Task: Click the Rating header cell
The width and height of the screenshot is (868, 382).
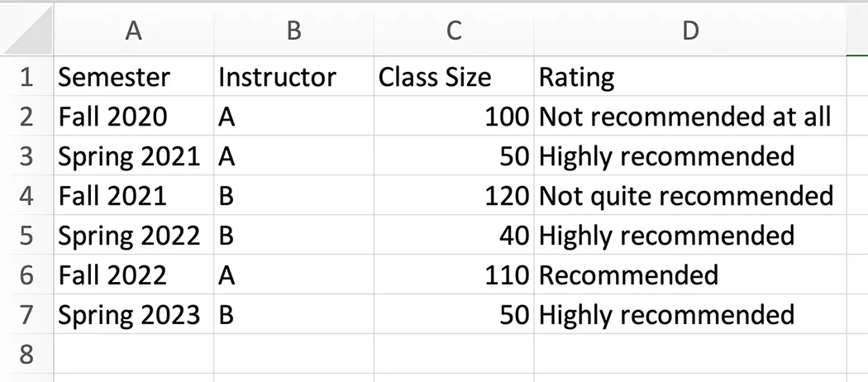Action: [x=577, y=78]
